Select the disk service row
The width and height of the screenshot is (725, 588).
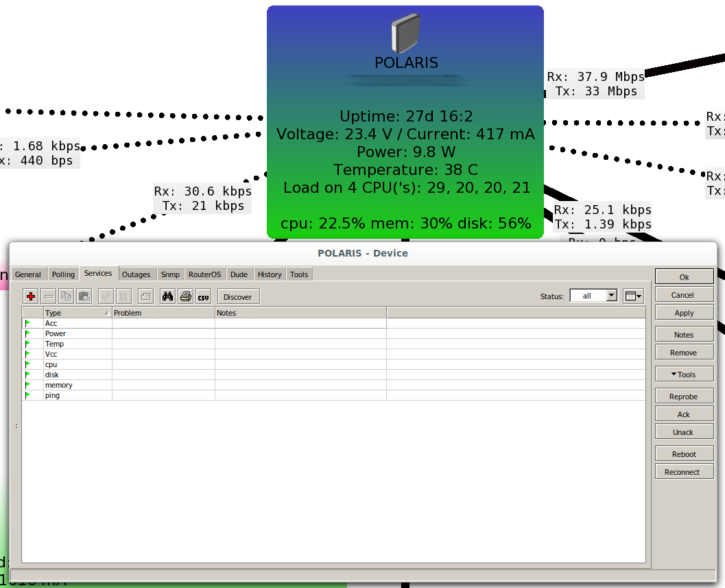pos(333,374)
